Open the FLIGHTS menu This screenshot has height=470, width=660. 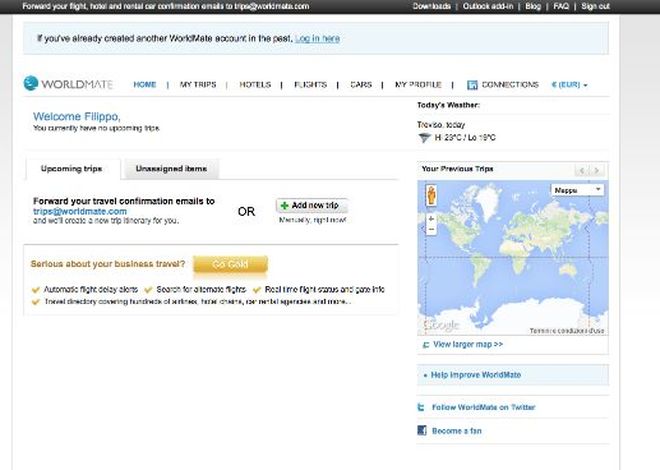coord(311,85)
